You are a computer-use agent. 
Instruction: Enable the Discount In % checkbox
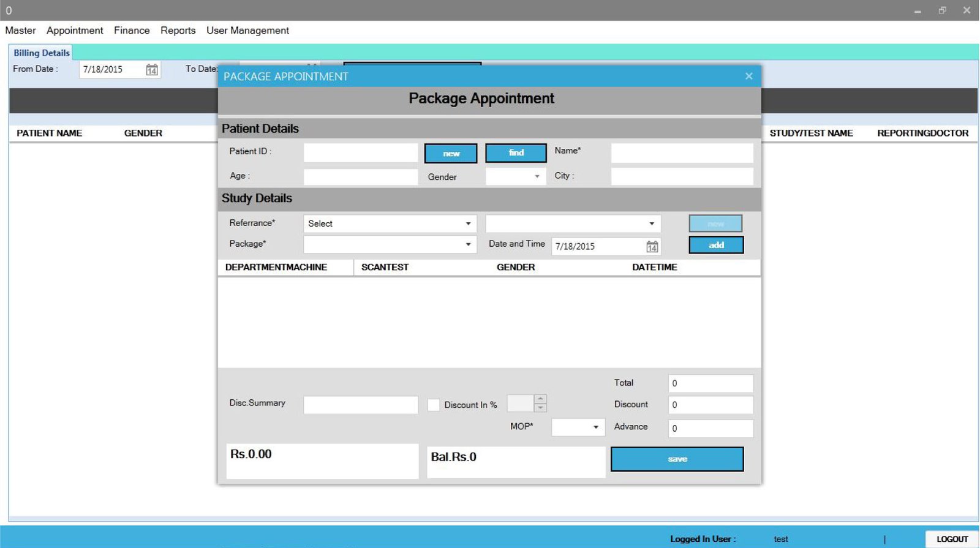coord(434,405)
